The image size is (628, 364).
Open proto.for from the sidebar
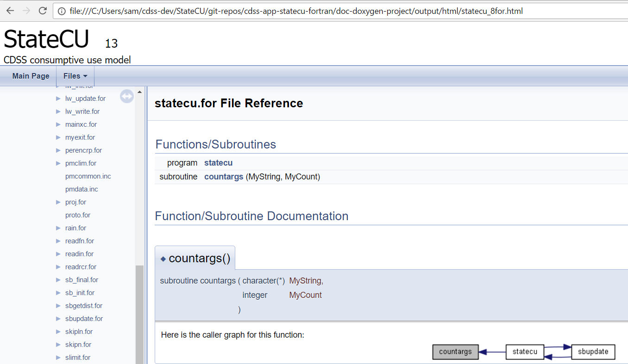coord(77,215)
